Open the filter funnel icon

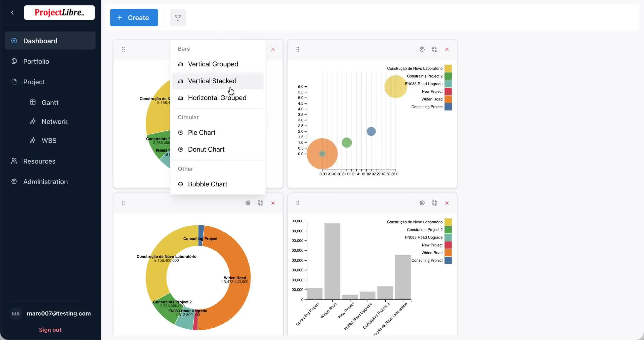178,18
